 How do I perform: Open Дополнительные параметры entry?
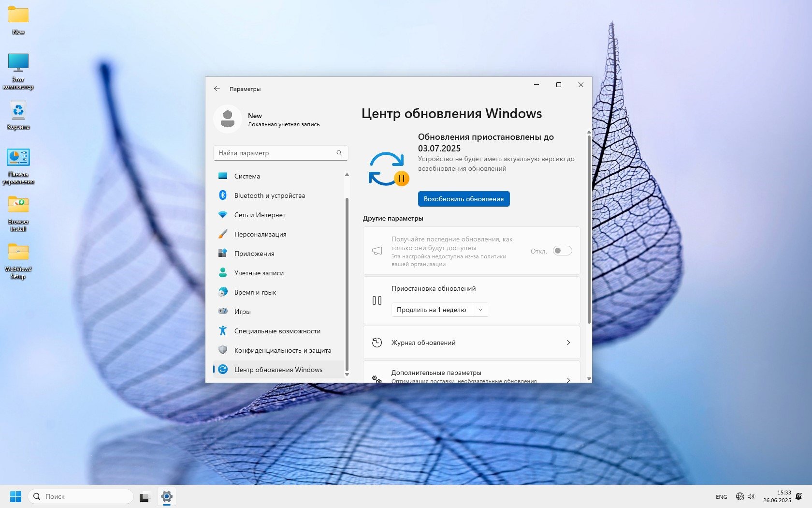coord(471,372)
